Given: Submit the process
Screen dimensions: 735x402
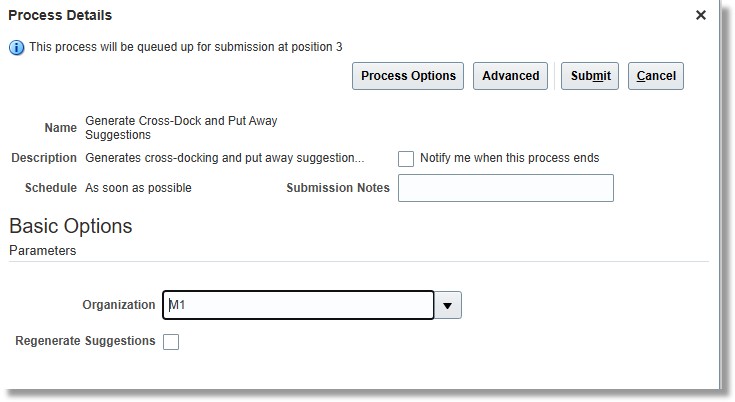Looking at the screenshot, I should click(590, 76).
